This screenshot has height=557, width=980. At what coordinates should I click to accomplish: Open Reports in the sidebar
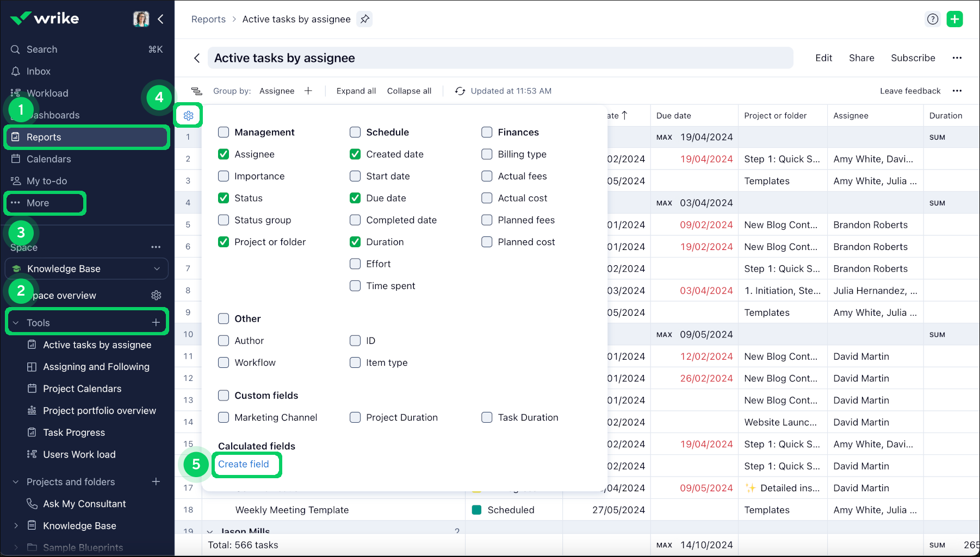[x=44, y=137]
